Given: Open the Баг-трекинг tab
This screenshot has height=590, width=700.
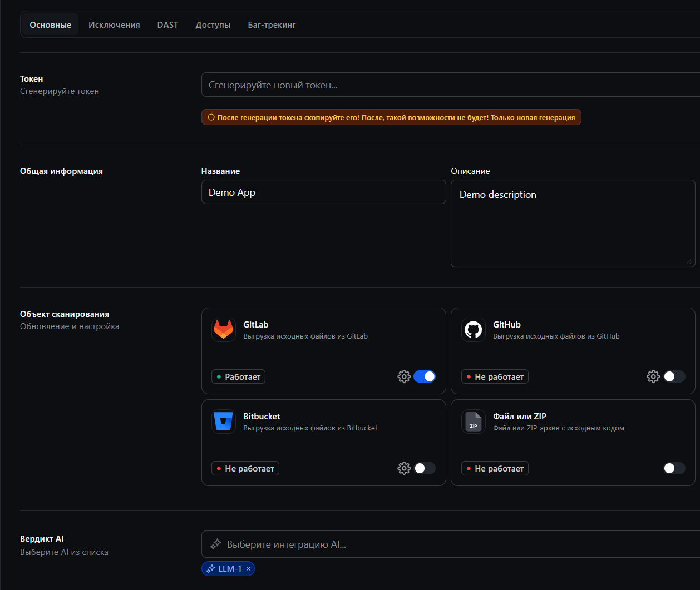Looking at the screenshot, I should click(272, 25).
